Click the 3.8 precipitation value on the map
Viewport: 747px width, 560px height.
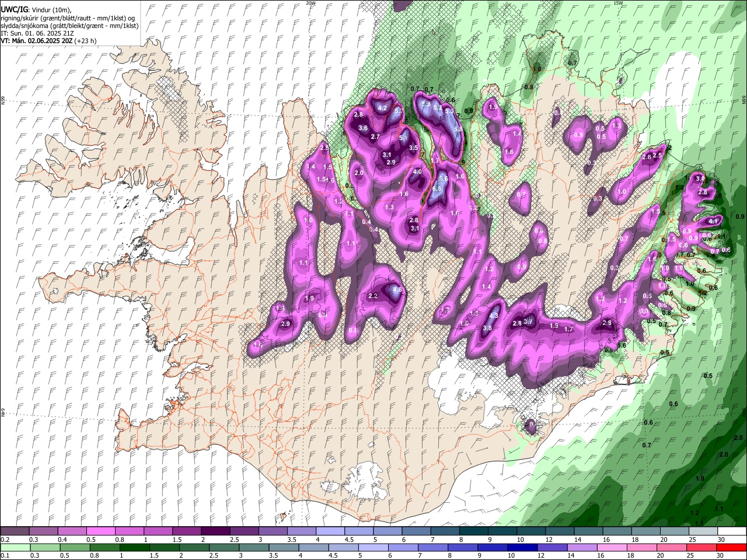488,328
